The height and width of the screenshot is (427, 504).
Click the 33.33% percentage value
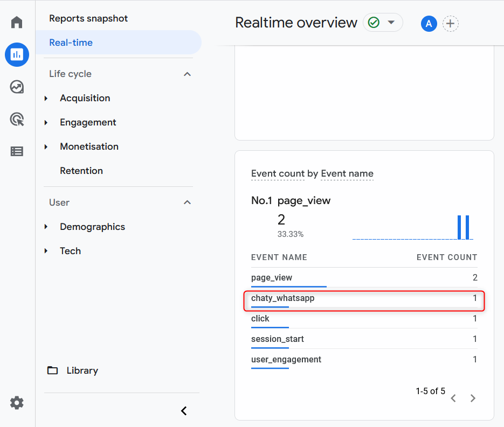pyautogui.click(x=290, y=234)
